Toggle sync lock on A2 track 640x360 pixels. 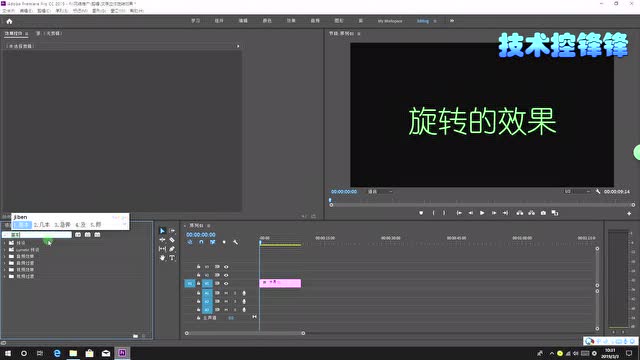point(217,301)
